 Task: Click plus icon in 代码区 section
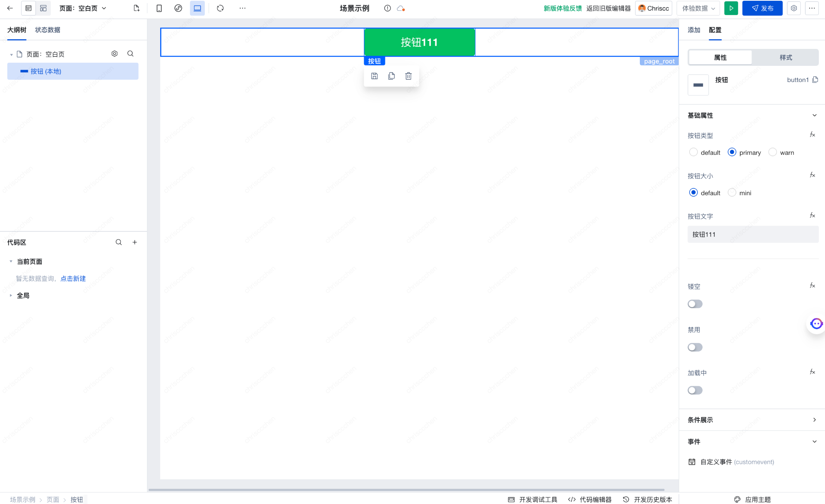[135, 242]
